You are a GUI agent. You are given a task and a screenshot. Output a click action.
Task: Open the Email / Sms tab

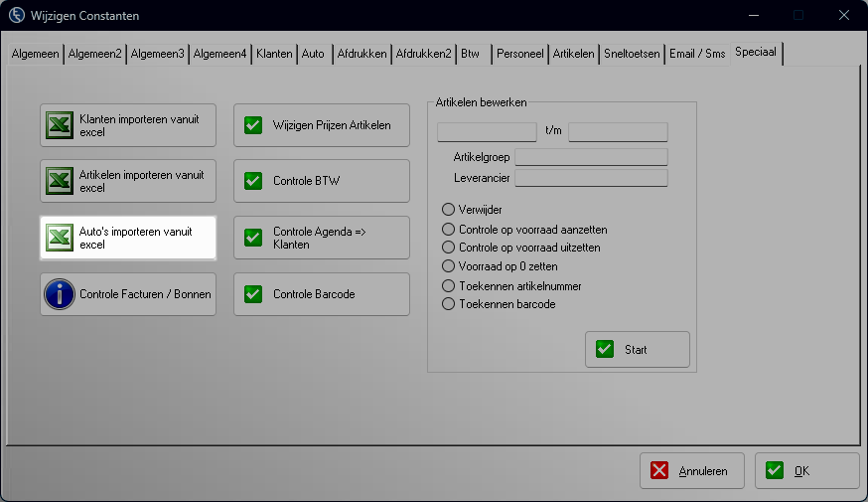point(696,54)
